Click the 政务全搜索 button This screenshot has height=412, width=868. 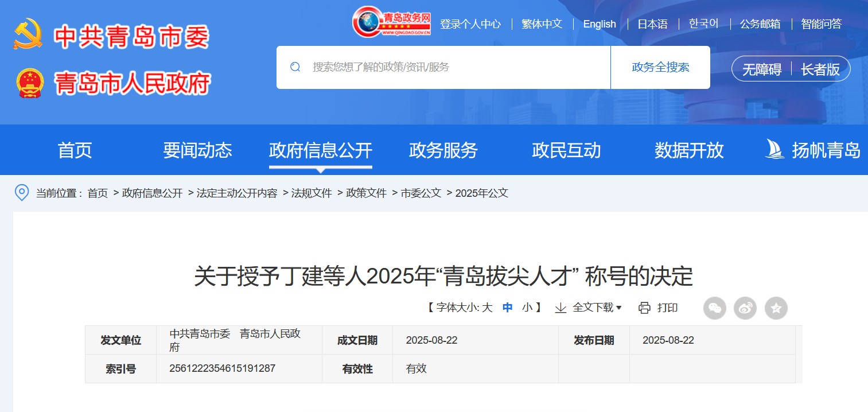pos(660,67)
